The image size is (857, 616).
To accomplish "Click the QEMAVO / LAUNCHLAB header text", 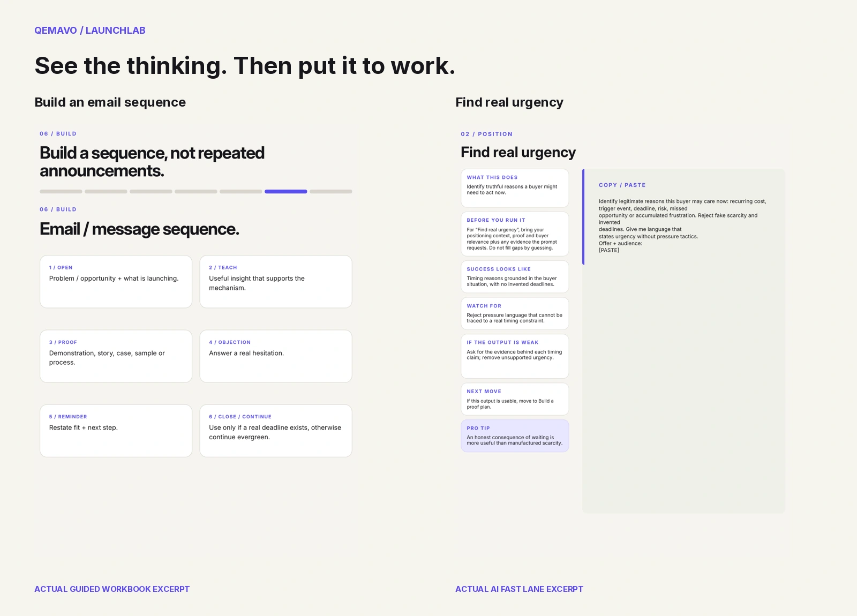I will click(90, 31).
